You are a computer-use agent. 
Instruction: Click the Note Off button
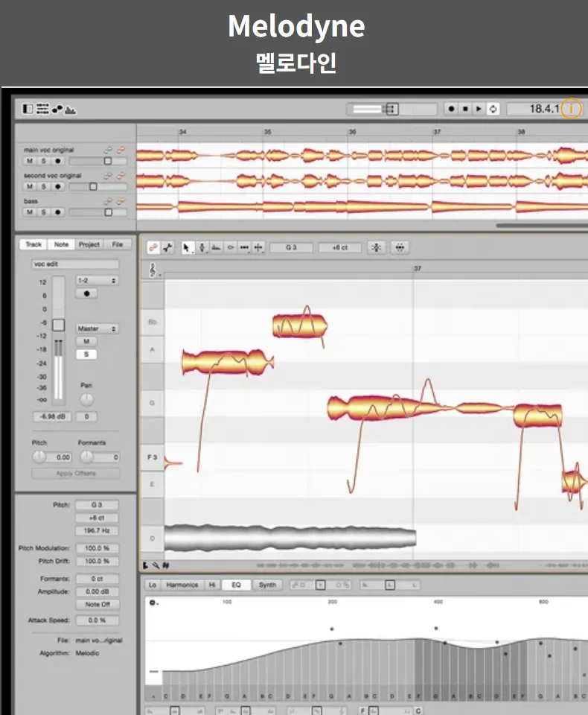pyautogui.click(x=97, y=604)
